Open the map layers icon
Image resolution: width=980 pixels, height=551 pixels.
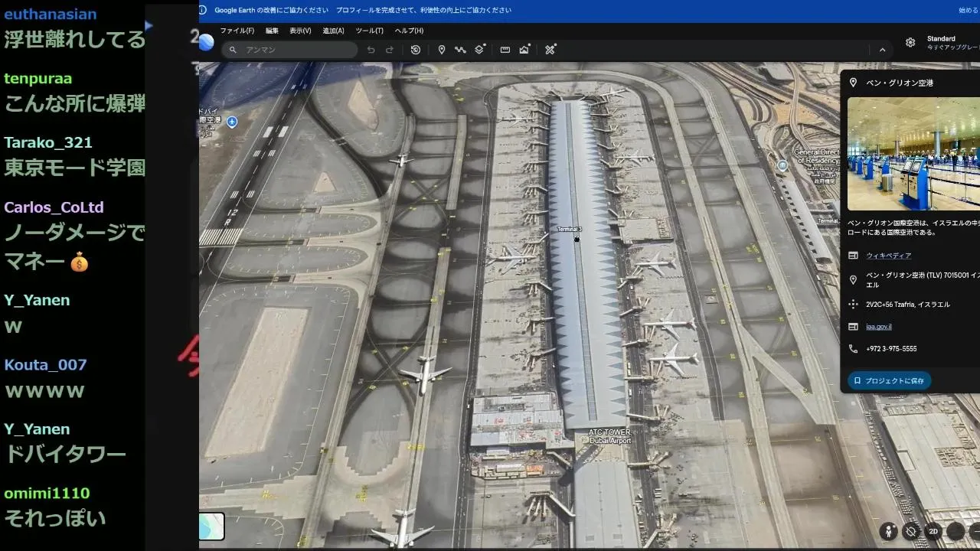479,50
